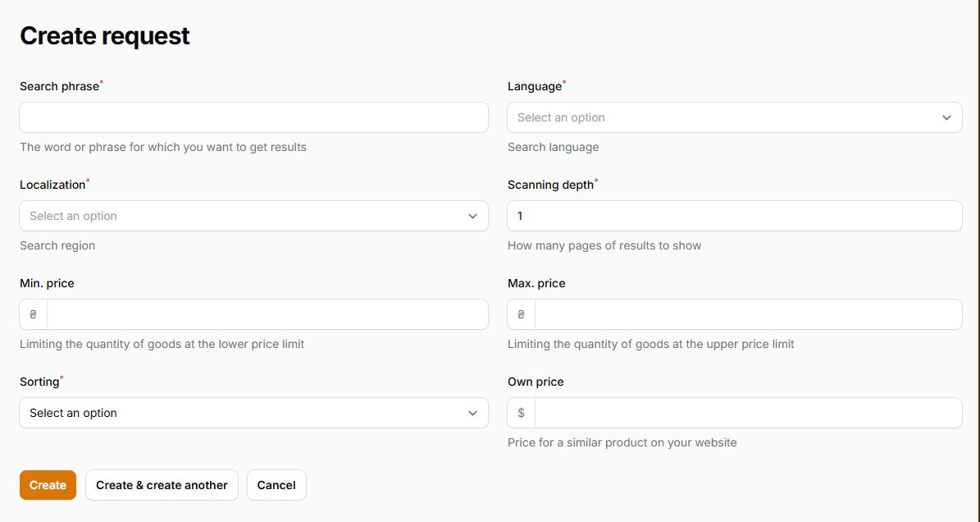The width and height of the screenshot is (980, 522).
Task: Click into the Scanning depth field
Action: (734, 216)
